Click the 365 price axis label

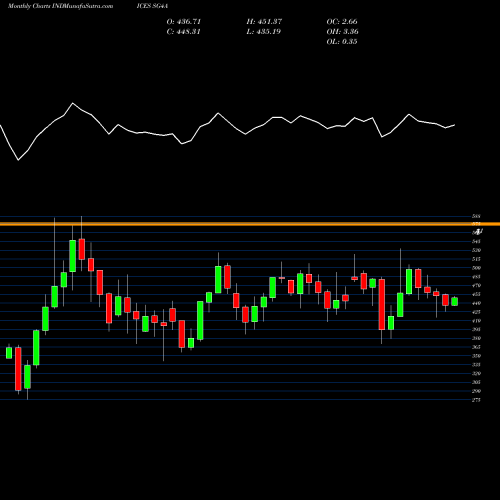[476, 347]
